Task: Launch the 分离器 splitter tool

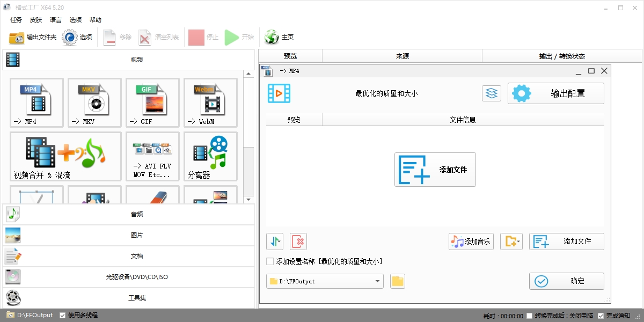Action: pyautogui.click(x=210, y=156)
